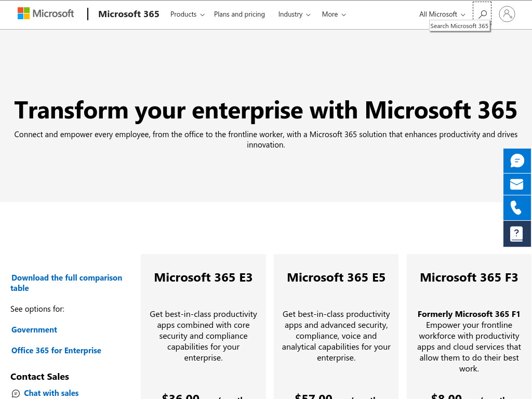
Task: Select the Microsoft 365 F3 heading
Action: tap(469, 277)
